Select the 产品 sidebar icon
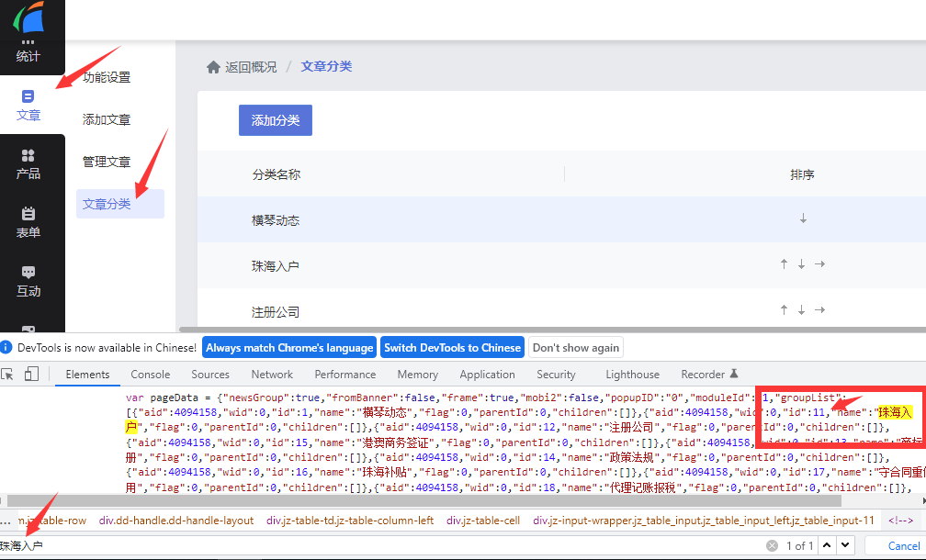 (28, 163)
